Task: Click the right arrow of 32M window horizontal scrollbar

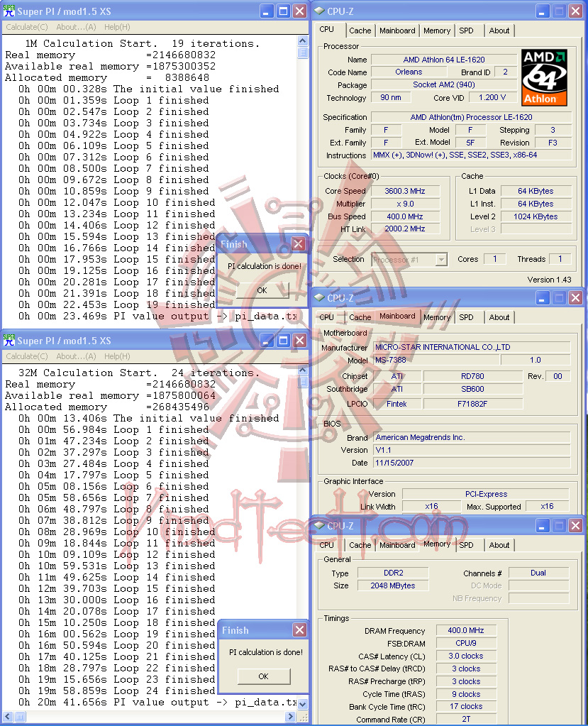Action: click(290, 717)
